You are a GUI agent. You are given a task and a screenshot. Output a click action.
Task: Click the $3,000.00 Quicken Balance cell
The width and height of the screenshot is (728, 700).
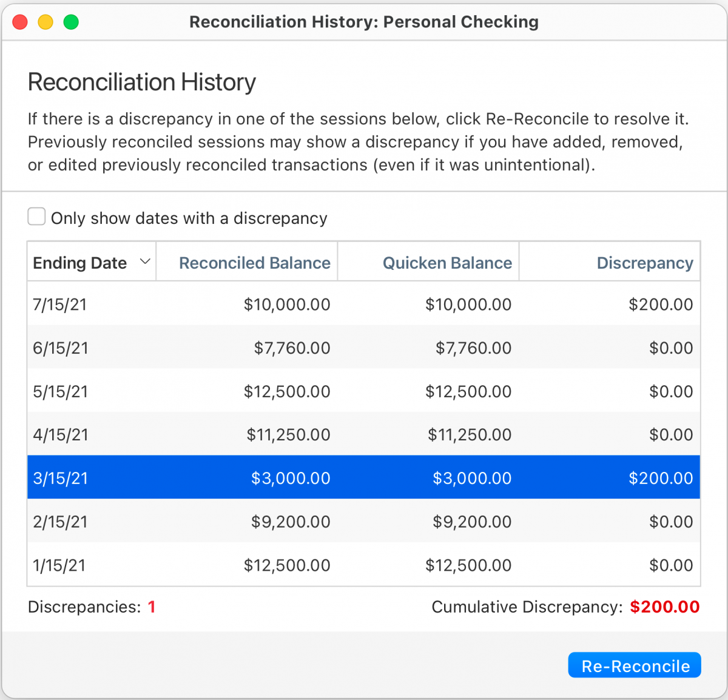coord(472,478)
